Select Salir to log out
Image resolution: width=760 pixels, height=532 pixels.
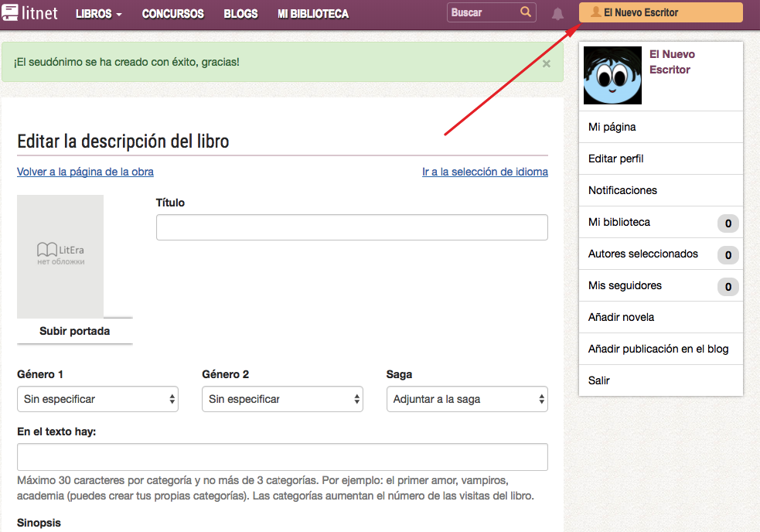click(660, 380)
